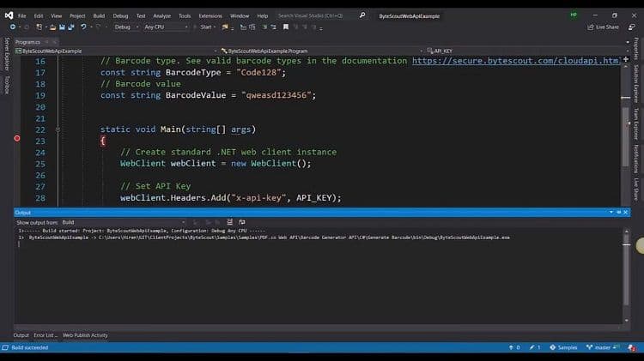
Task: Click the editor's vertical scrollbar
Action: 625,129
